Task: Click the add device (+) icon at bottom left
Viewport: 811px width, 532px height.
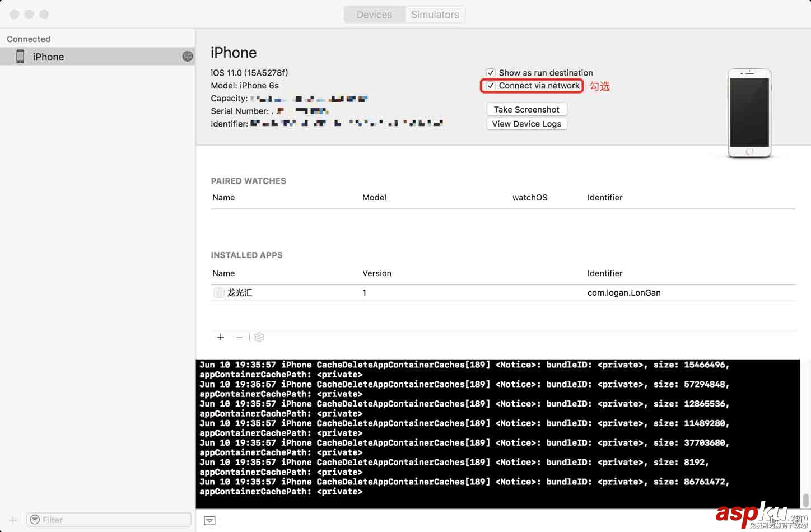Action: point(12,520)
